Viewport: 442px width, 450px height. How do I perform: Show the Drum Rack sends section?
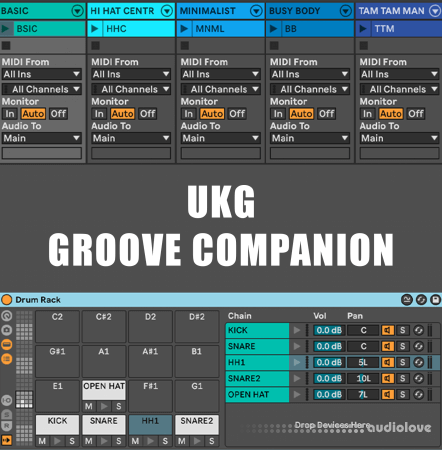tap(7, 414)
